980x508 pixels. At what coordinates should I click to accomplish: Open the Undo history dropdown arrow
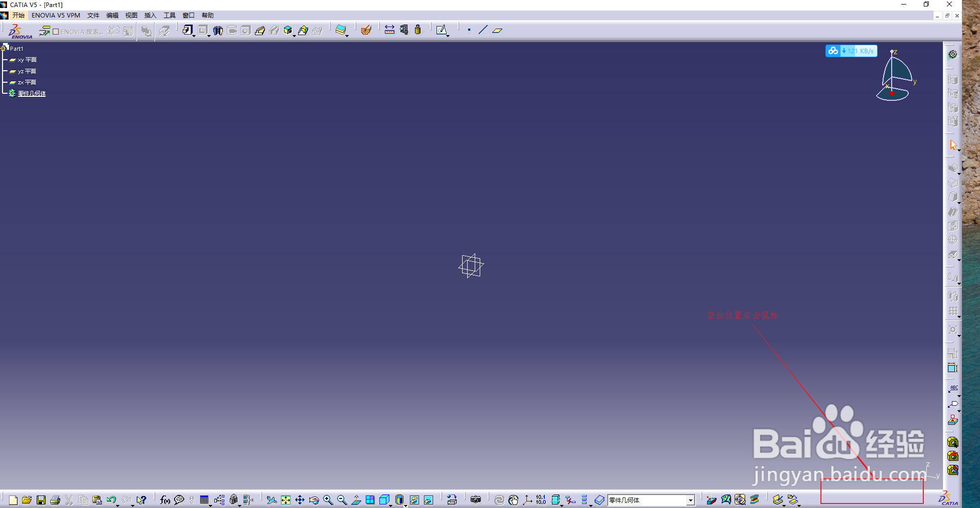118,505
